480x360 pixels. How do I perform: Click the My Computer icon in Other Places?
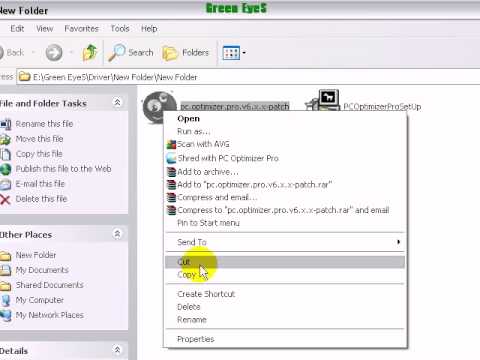click(5, 300)
